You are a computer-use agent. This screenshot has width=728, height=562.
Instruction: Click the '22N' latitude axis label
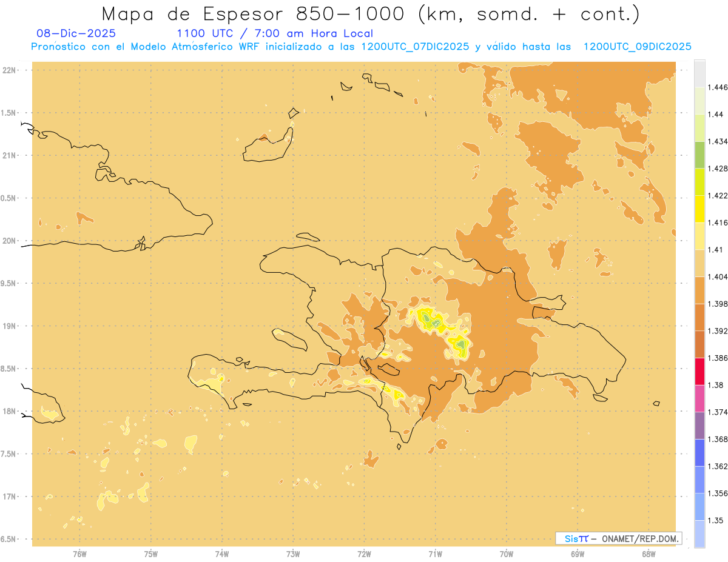tap(10, 70)
